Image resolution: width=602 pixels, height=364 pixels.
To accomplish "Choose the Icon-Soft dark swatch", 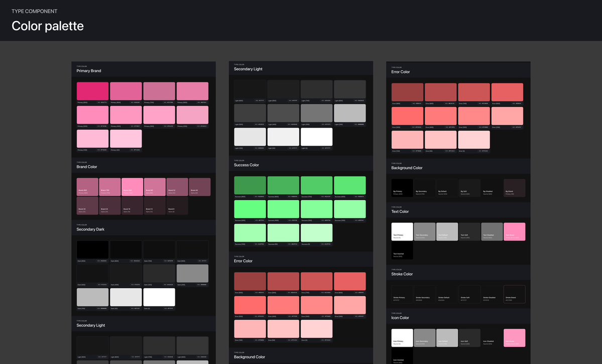I will 469,338.
